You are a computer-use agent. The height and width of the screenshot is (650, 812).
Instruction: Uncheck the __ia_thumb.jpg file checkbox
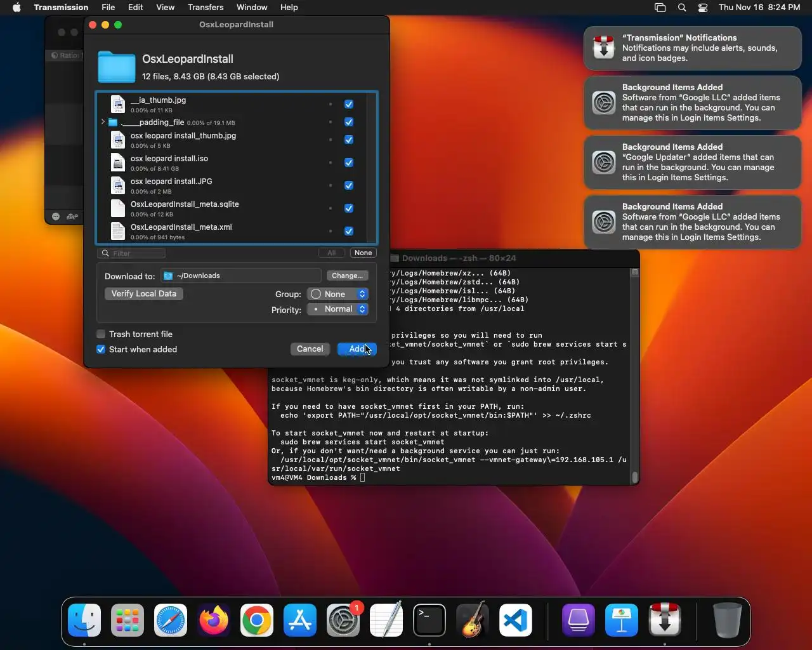point(349,104)
